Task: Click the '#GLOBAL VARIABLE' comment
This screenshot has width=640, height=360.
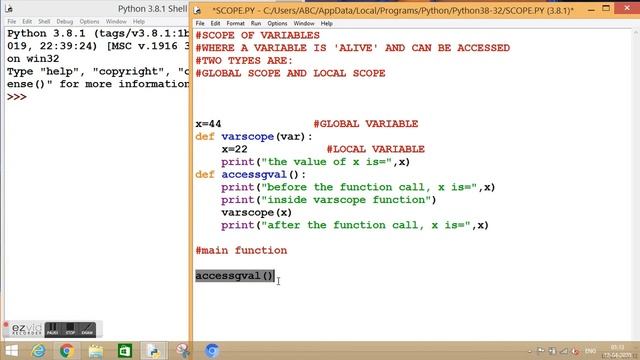Action: click(366, 124)
